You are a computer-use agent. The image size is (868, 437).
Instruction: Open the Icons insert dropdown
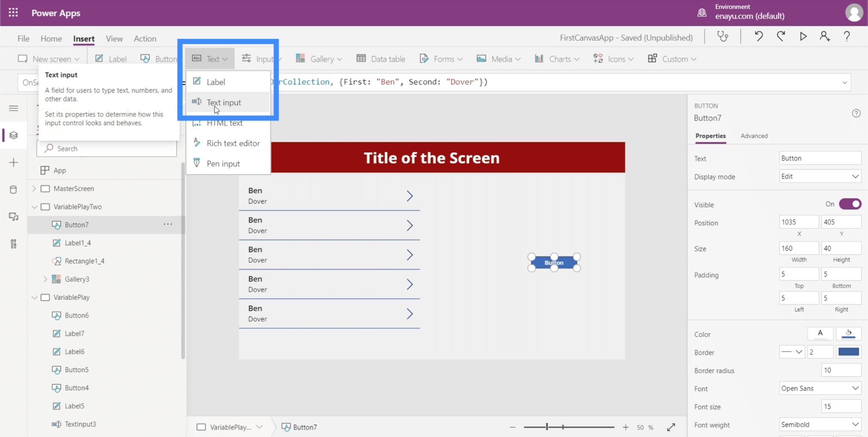613,59
